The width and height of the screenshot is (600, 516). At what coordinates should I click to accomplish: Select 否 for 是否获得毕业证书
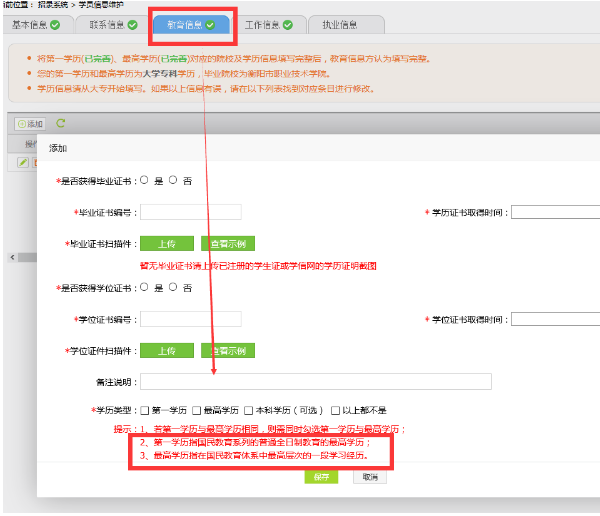pyautogui.click(x=173, y=180)
